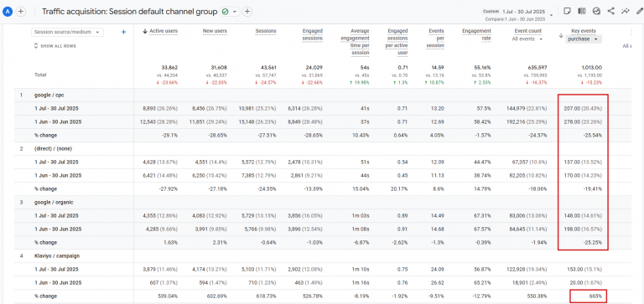Share this report
The image size is (644, 304).
[610, 11]
